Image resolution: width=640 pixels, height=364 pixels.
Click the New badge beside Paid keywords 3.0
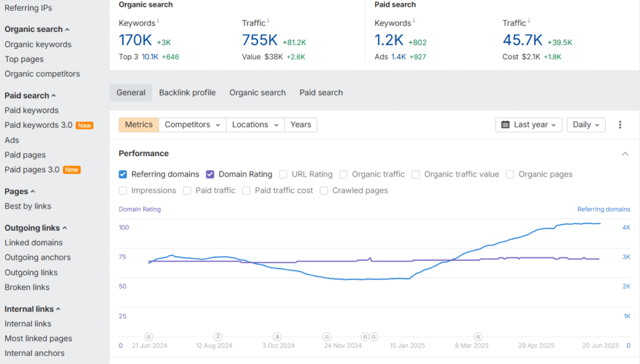(x=84, y=125)
